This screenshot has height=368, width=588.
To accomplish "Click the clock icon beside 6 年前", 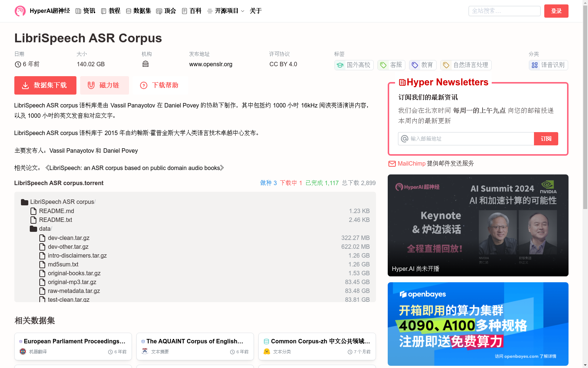I will click(18, 64).
